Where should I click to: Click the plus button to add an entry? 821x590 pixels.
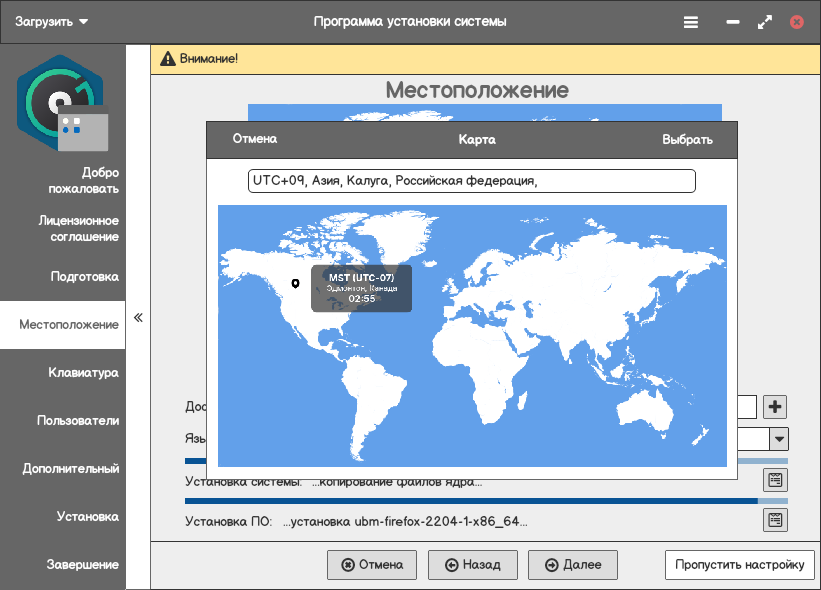(x=776, y=407)
